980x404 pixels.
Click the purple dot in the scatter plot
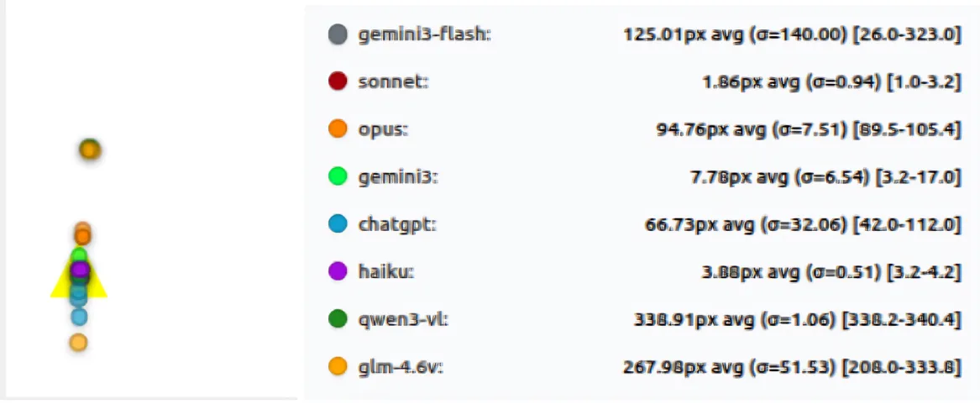tap(79, 270)
